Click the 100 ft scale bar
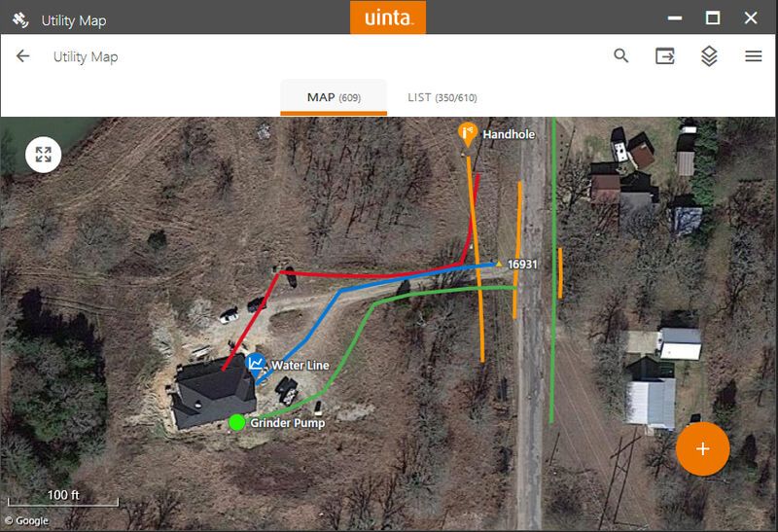The height and width of the screenshot is (532, 778). pyautogui.click(x=63, y=498)
